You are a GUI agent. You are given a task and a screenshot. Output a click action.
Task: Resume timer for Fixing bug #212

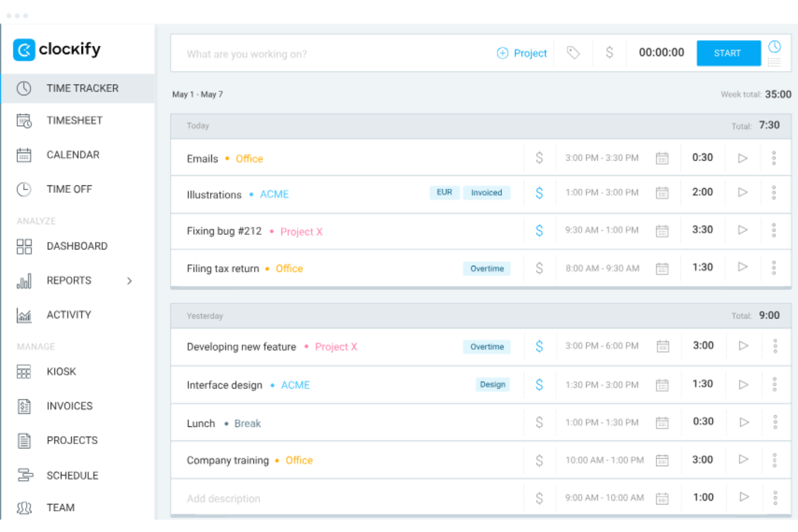point(743,230)
